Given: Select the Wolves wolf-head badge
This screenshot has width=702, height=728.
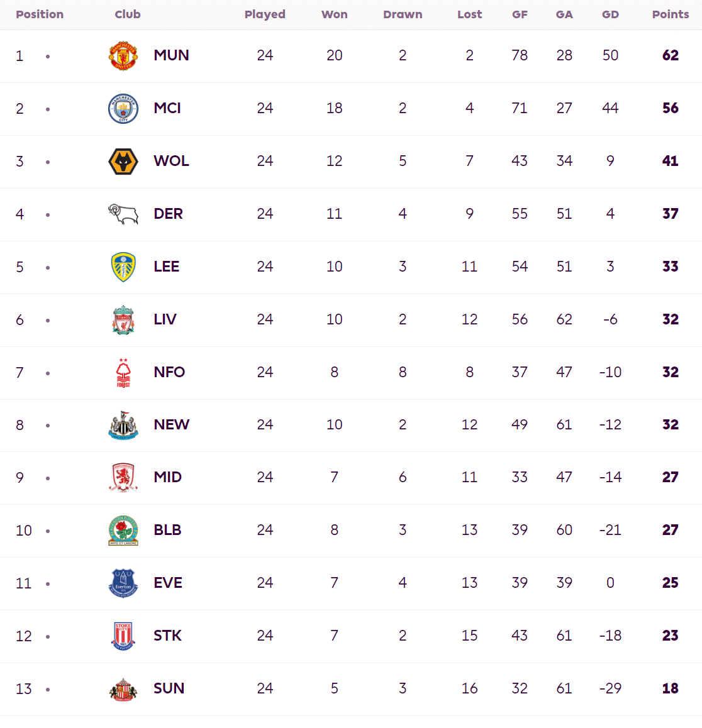Looking at the screenshot, I should coord(123,162).
